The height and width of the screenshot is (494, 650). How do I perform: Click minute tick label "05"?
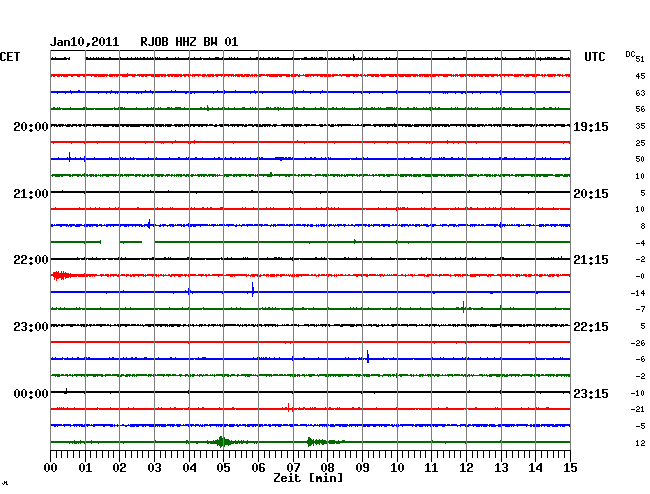(x=223, y=468)
